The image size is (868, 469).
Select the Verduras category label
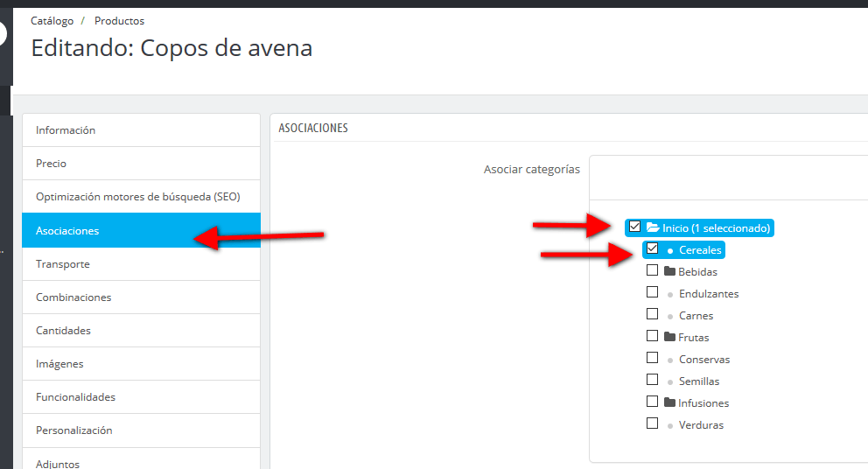tap(701, 425)
